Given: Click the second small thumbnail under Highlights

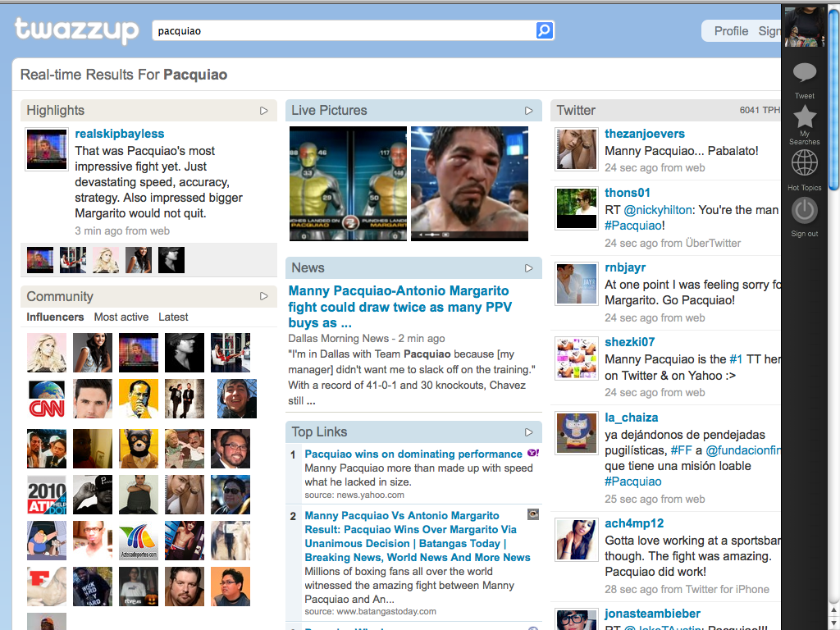Looking at the screenshot, I should point(73,260).
